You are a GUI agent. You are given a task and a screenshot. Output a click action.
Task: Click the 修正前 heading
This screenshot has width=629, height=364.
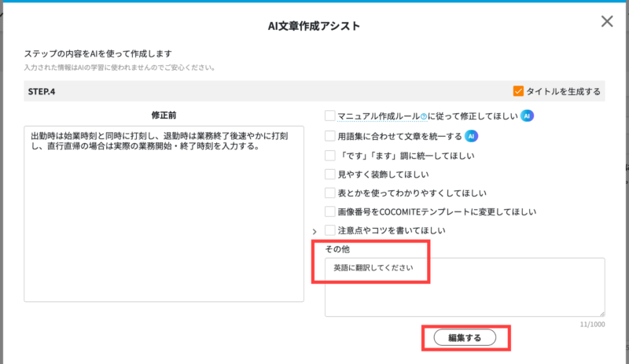[164, 116]
